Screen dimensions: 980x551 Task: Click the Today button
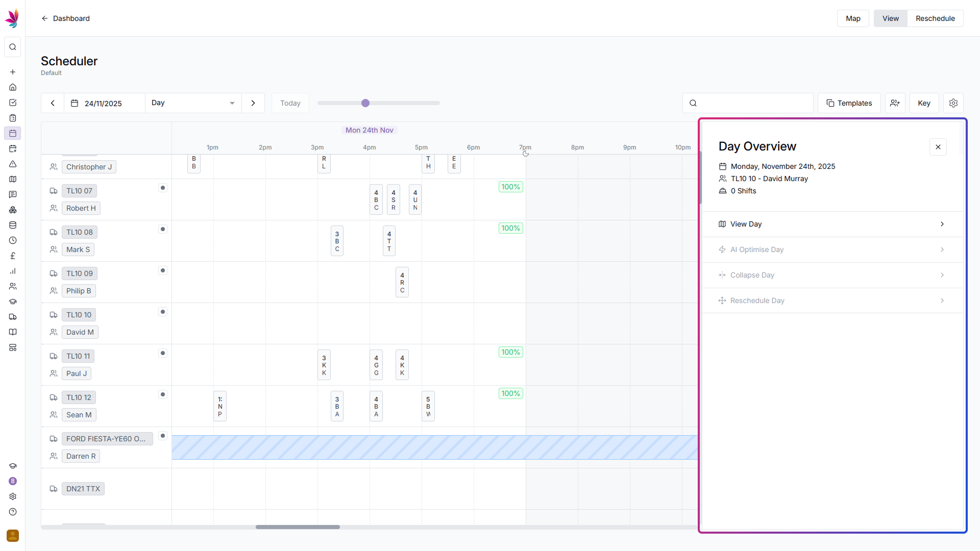click(290, 103)
